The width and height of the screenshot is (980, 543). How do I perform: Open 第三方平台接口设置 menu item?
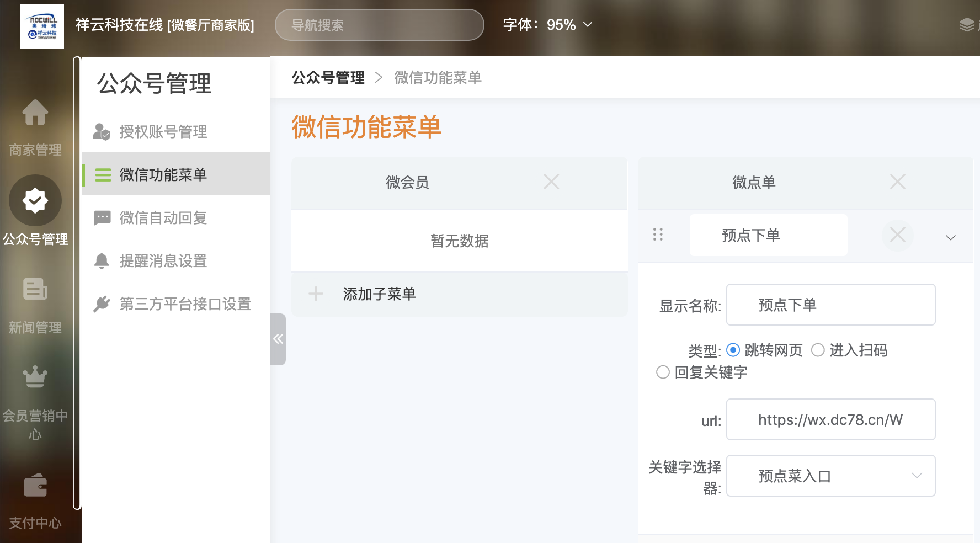[176, 304]
